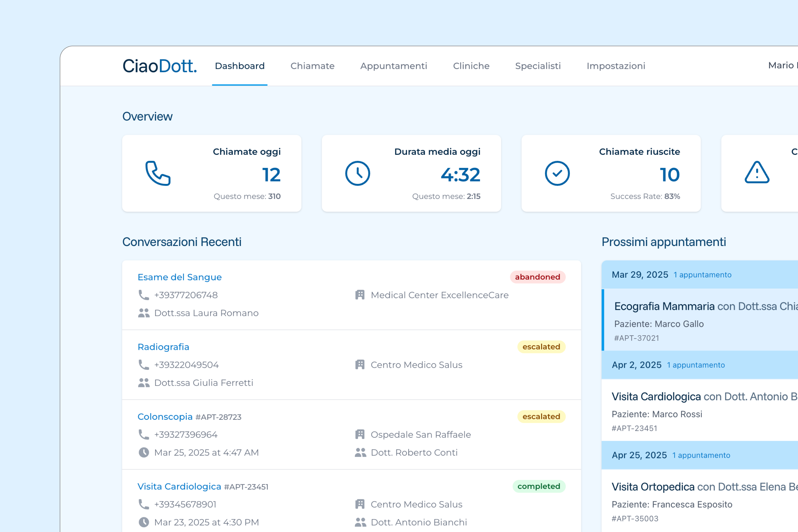Click the escalated badge on Radiografia row
The height and width of the screenshot is (532, 798).
[541, 347]
